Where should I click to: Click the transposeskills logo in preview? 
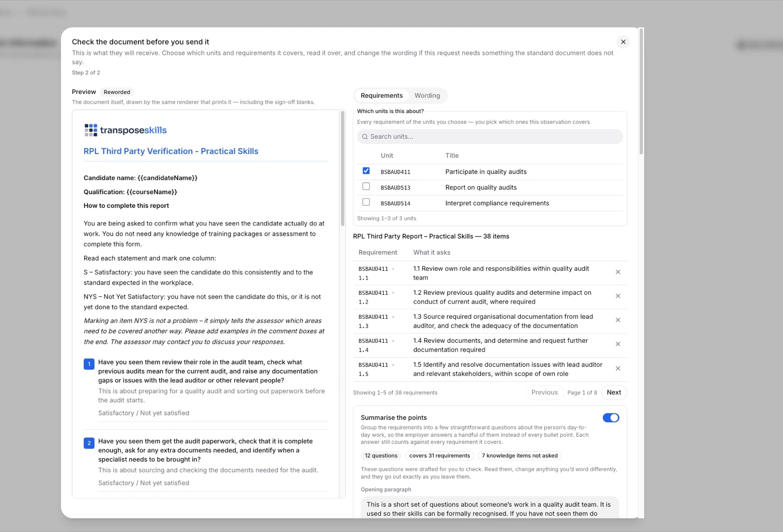125,130
